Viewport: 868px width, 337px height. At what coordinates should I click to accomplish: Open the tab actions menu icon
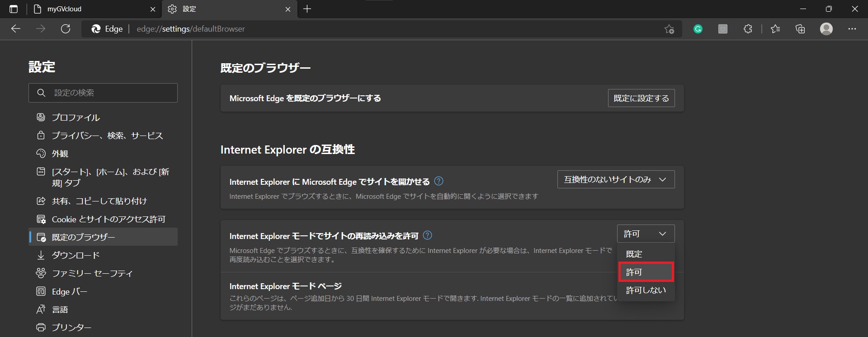(x=14, y=9)
